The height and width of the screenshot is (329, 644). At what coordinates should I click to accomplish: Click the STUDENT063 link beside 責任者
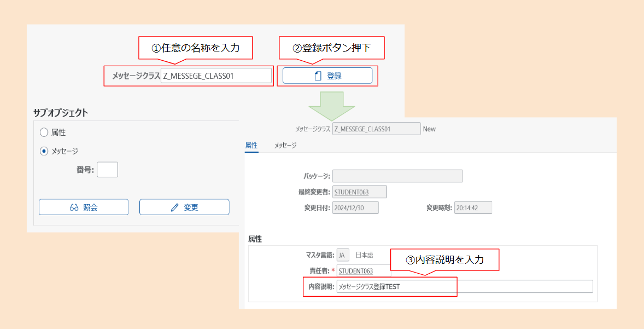(355, 271)
